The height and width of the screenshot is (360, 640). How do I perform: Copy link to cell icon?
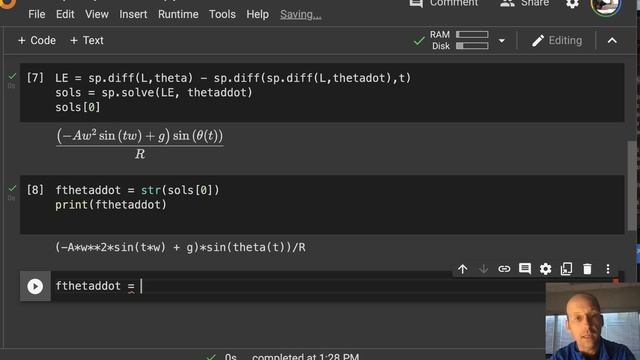click(504, 269)
